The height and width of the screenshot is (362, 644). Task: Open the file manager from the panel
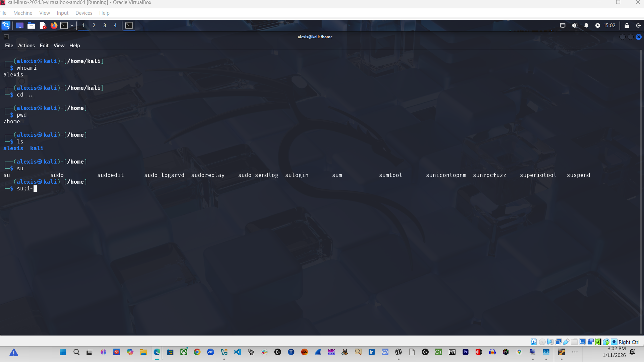click(x=31, y=25)
